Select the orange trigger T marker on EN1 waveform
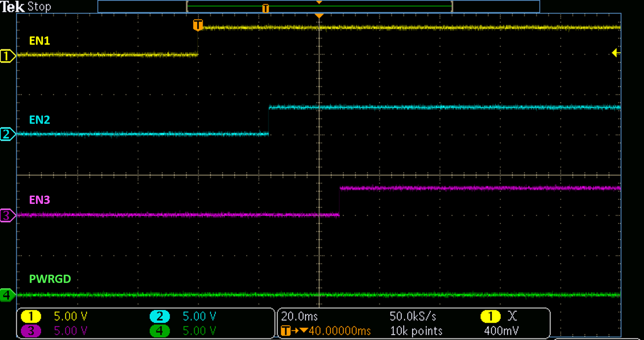This screenshot has width=644, height=340. 198,25
